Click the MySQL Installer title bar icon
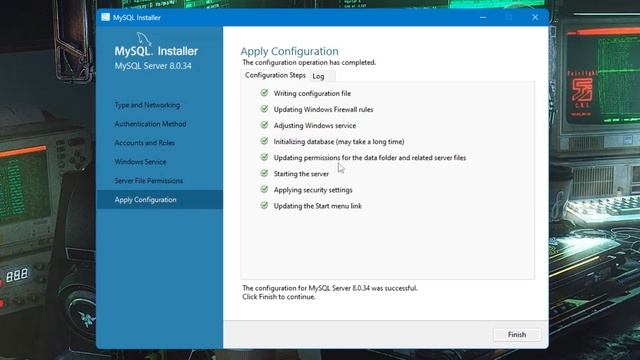 106,17
